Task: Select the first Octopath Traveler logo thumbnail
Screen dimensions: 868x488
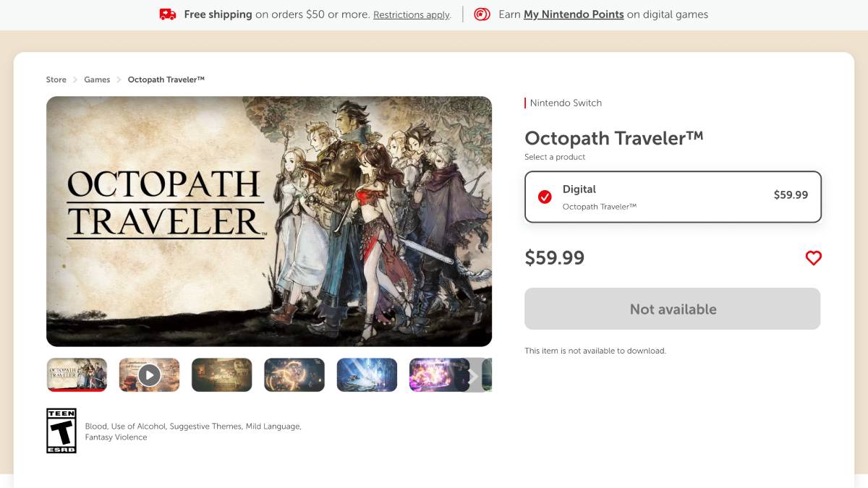Action: [77, 375]
